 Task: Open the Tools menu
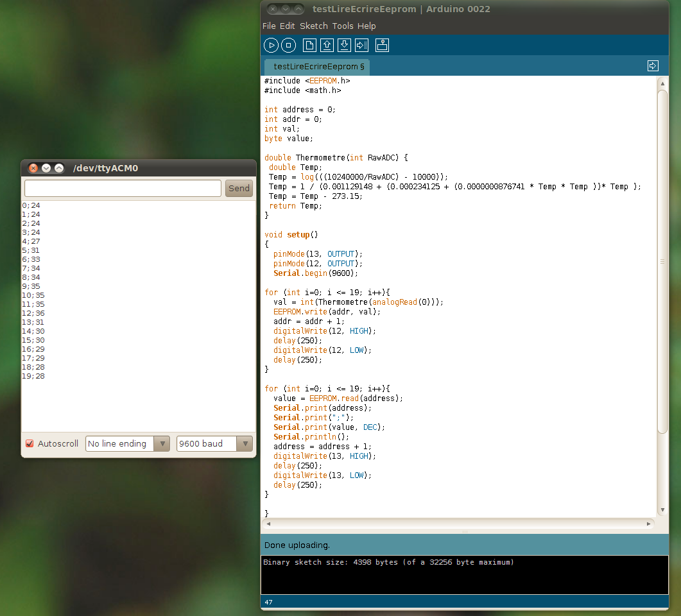(x=343, y=26)
